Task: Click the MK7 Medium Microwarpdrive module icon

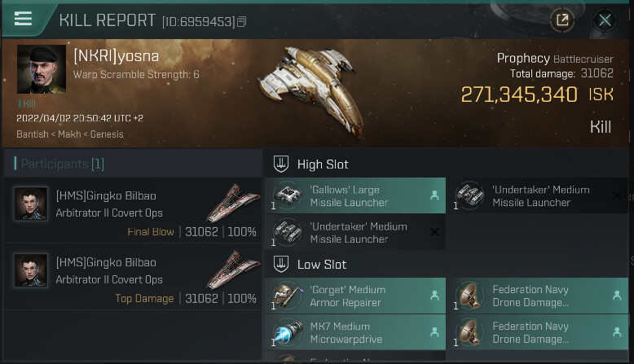Action: [287, 332]
